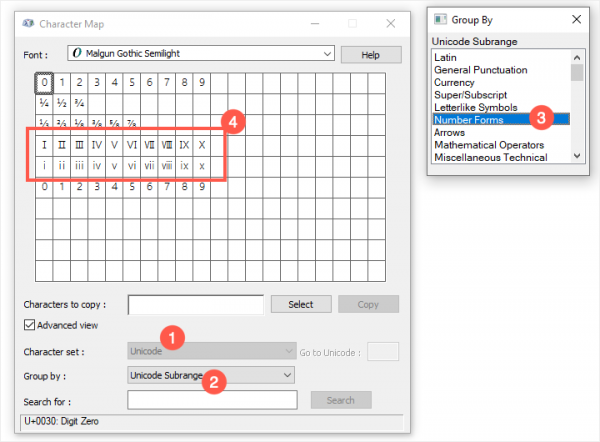Select the capital Roman numeral Ⅹ cell
The image size is (600, 442).
pyautogui.click(x=202, y=145)
